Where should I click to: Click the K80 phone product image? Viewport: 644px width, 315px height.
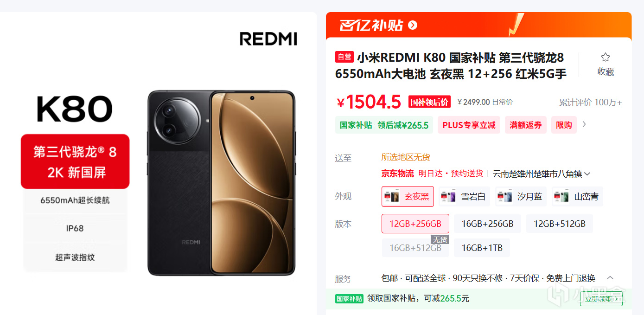(x=221, y=183)
